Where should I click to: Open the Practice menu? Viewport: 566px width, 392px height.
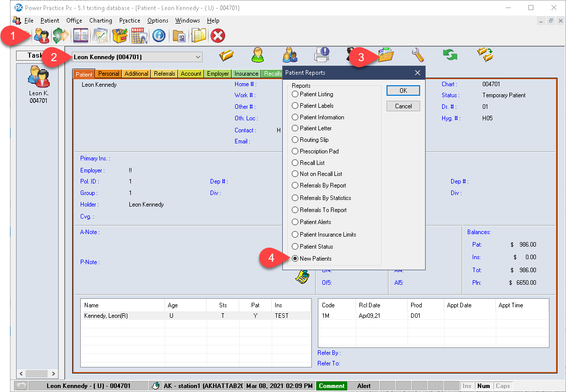pos(129,21)
